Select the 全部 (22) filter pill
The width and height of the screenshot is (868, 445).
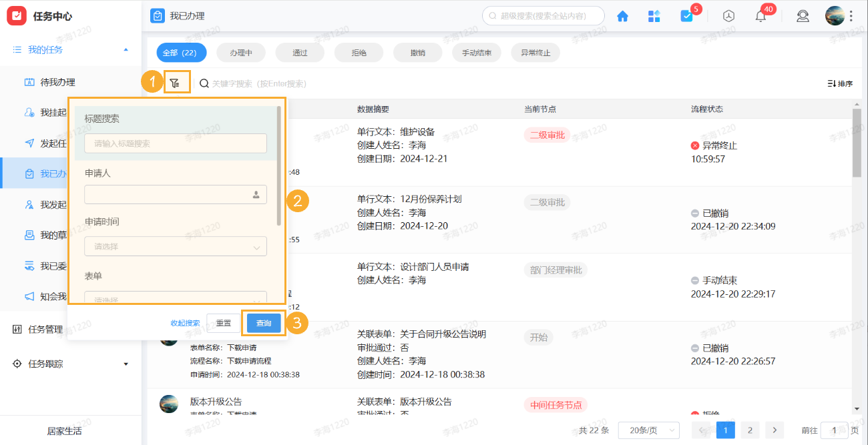point(181,52)
